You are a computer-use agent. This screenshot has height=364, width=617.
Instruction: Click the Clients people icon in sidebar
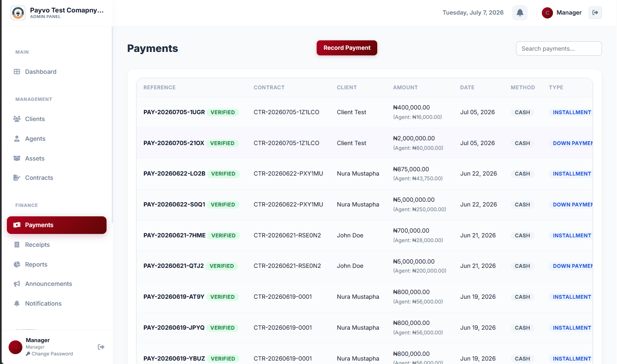[17, 119]
